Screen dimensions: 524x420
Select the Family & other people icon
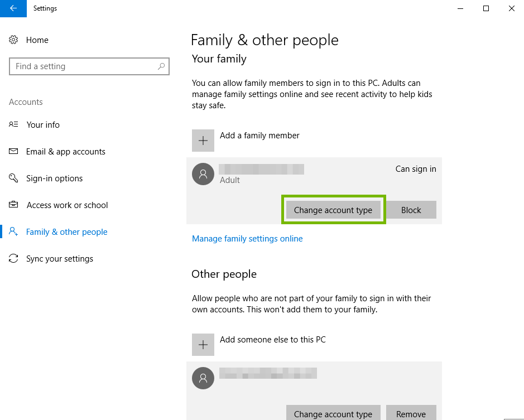coord(14,231)
